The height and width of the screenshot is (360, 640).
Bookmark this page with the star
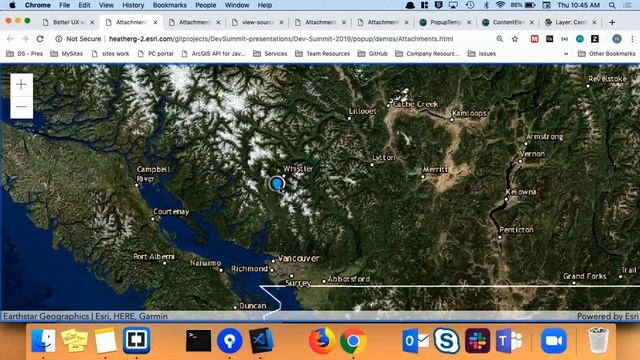515,39
